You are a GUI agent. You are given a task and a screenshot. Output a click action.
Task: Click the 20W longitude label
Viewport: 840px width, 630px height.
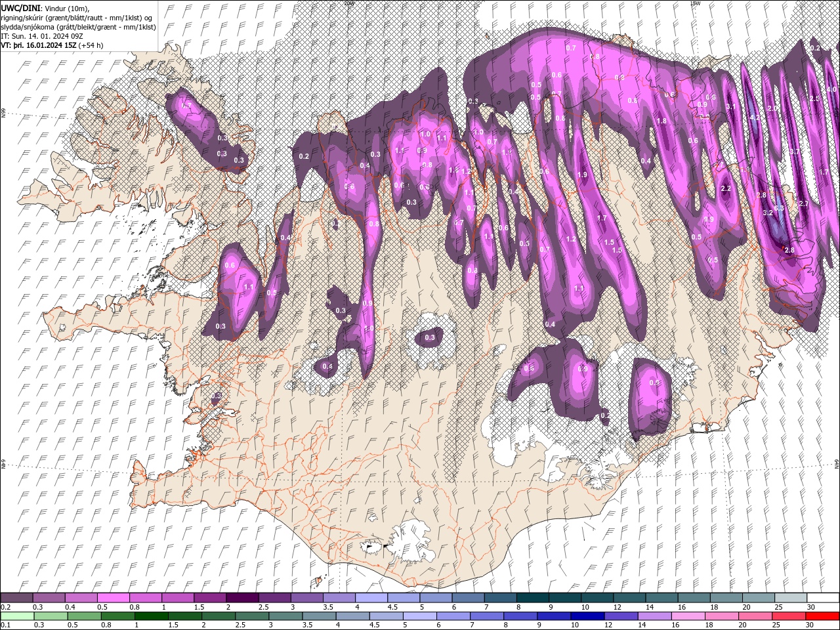[349, 3]
